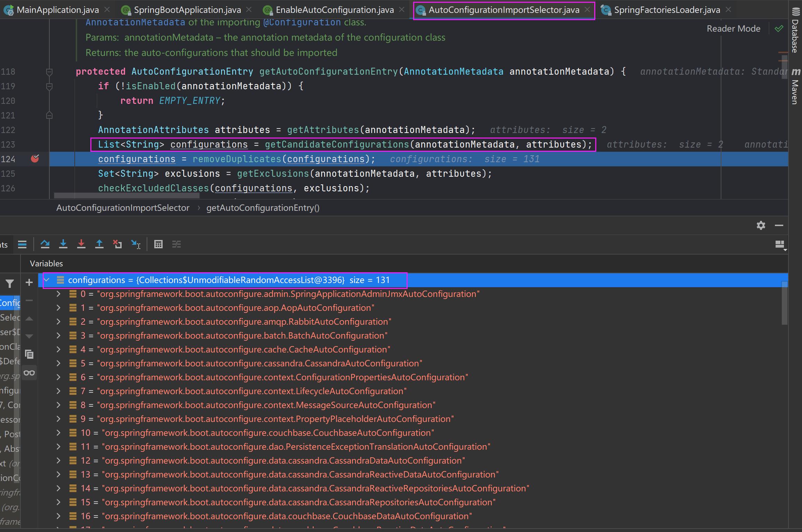Click line number 122 in gutter
Viewport: 802px width, 532px height.
click(8, 130)
